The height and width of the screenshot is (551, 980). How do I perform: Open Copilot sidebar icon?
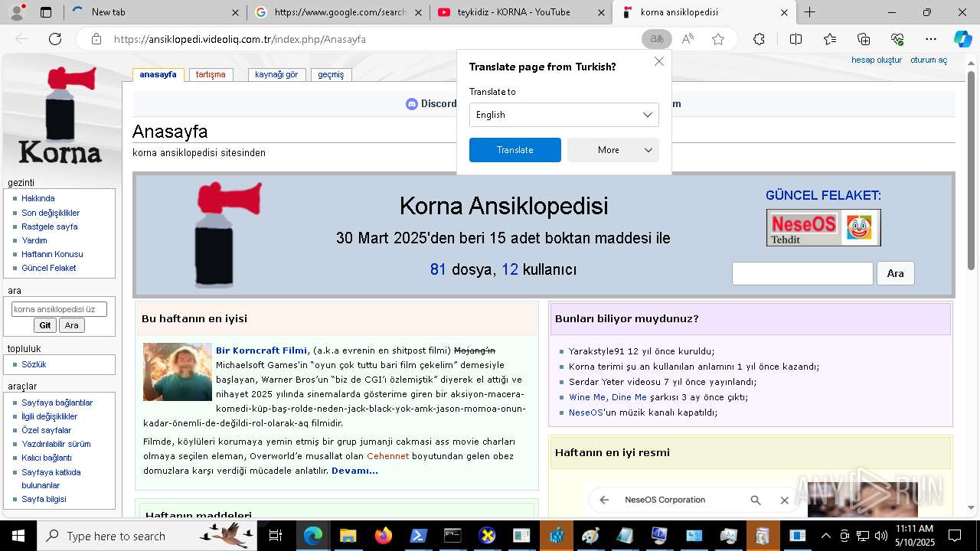pos(962,39)
